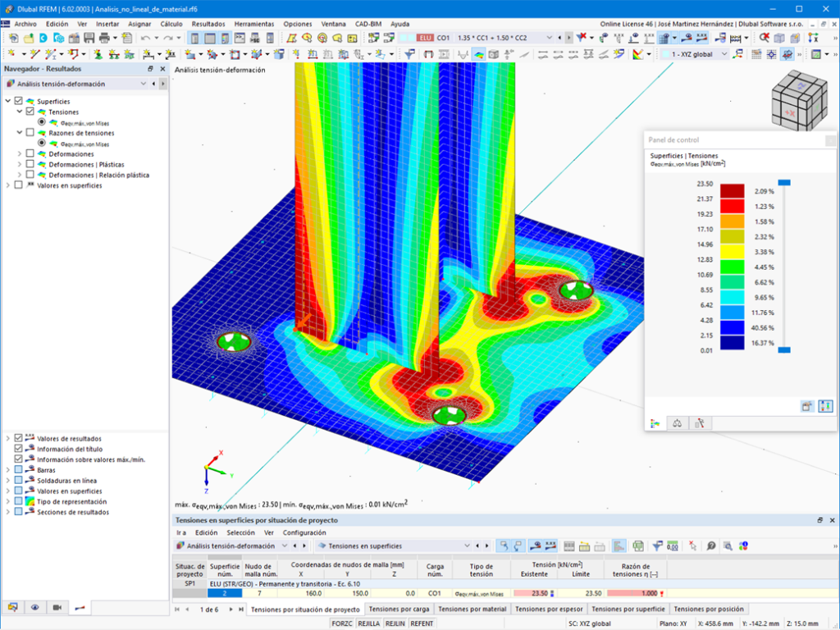Click the eye icon in the navigator footer

tap(34, 608)
